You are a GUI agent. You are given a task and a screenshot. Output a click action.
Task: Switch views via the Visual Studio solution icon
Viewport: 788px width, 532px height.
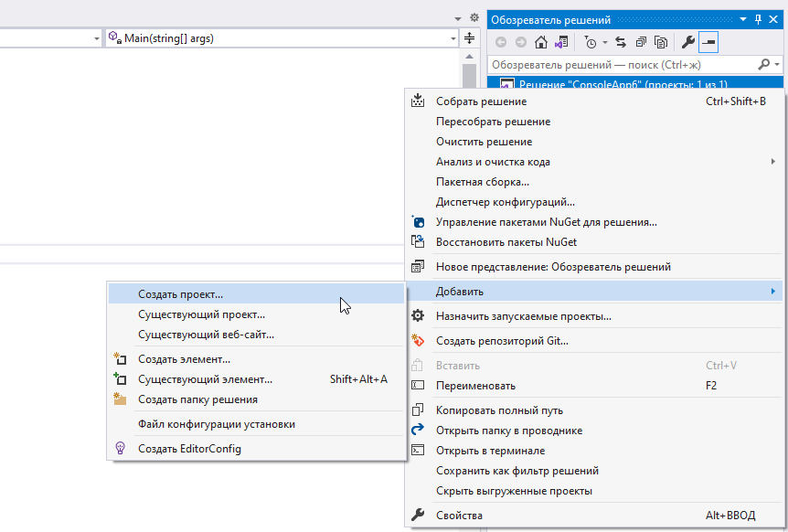pyautogui.click(x=561, y=42)
